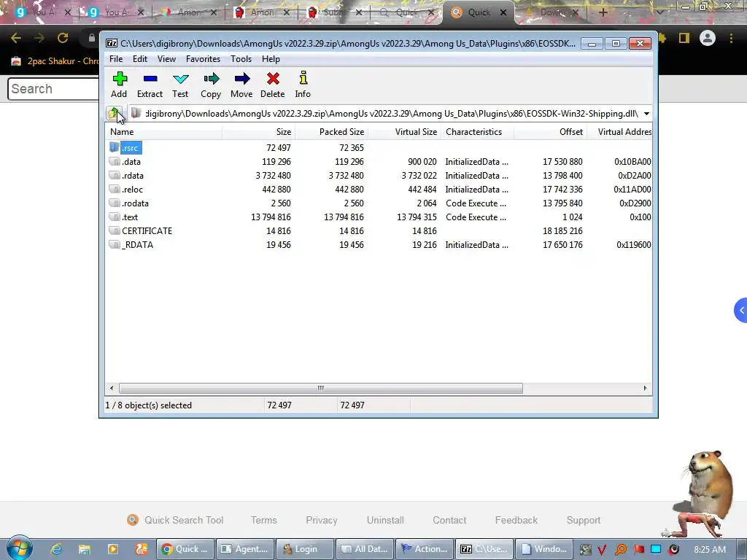Expand the address path dropdown arrow
The height and width of the screenshot is (560, 747).
pos(646,114)
